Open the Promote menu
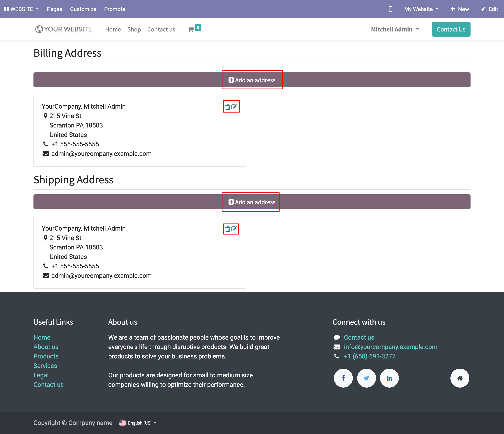Screen dimensions: 504x434 115,9
